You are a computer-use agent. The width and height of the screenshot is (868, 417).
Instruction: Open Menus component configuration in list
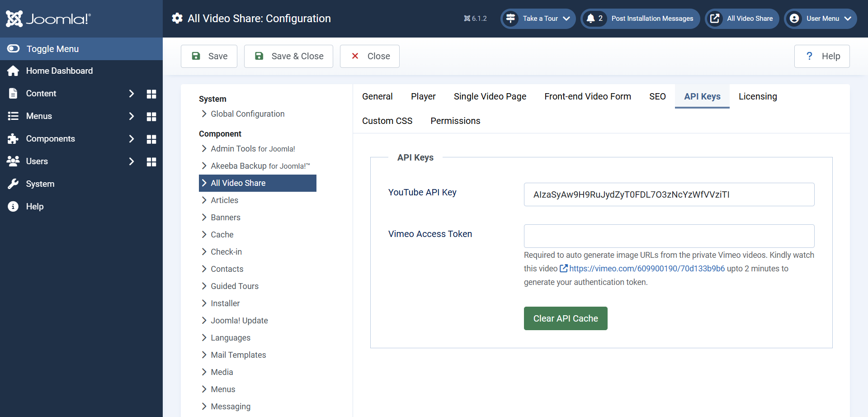pyautogui.click(x=223, y=389)
